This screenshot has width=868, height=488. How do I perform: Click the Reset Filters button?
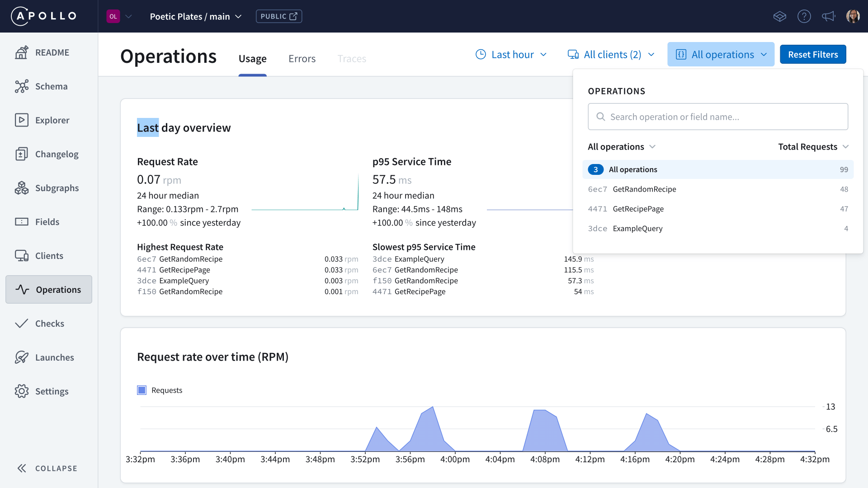point(813,54)
